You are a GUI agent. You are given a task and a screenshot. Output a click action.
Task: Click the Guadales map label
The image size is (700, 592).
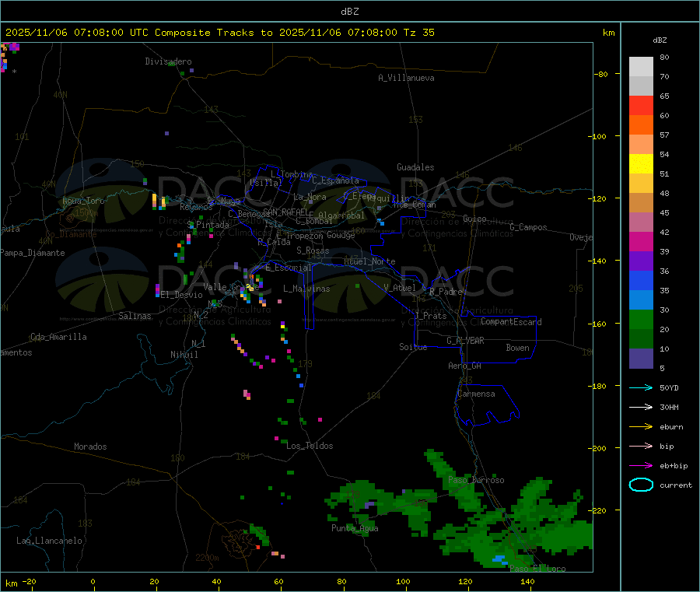point(415,167)
